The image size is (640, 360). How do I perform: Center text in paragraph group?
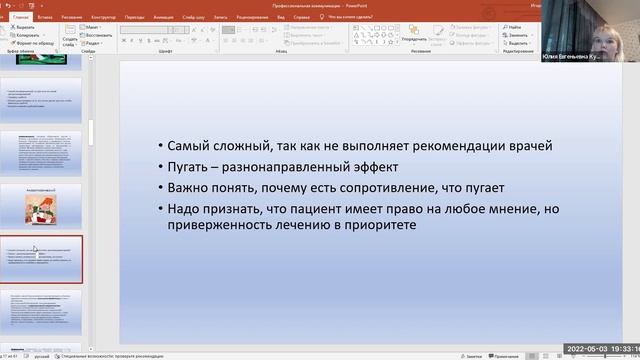click(234, 41)
